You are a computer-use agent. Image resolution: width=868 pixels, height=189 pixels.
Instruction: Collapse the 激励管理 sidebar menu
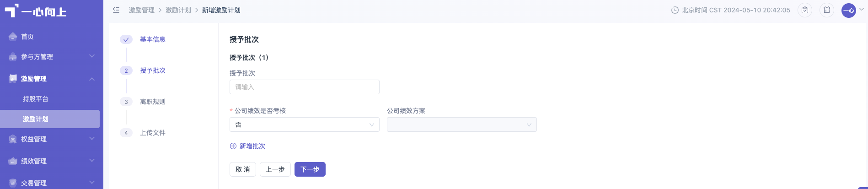(50, 79)
